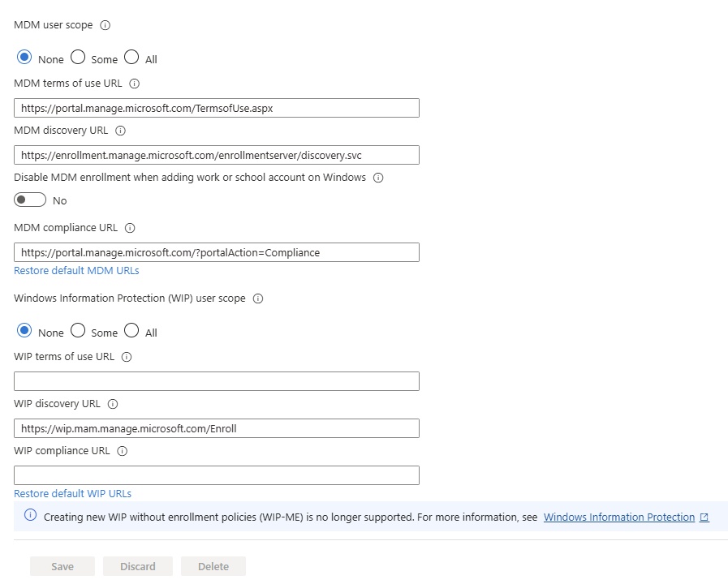Viewport: 728px width, 584px height.
Task: Click info icon beside WIP compliance URL
Action: pyautogui.click(x=123, y=451)
